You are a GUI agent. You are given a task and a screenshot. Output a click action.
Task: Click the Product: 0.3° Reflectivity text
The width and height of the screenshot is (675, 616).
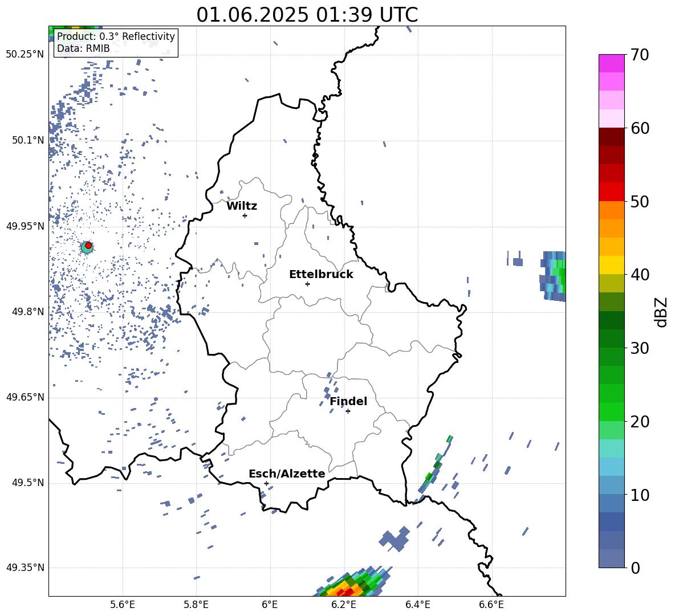pyautogui.click(x=116, y=36)
